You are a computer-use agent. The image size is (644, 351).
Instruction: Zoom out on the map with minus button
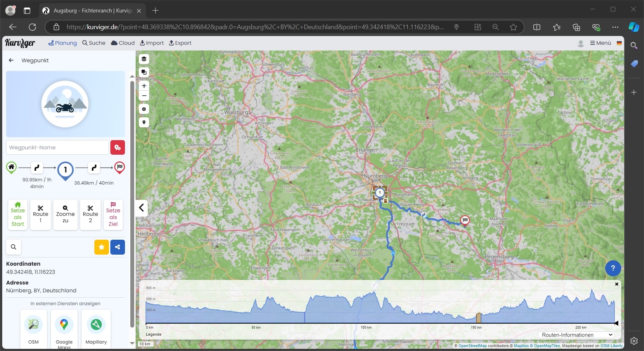(144, 96)
